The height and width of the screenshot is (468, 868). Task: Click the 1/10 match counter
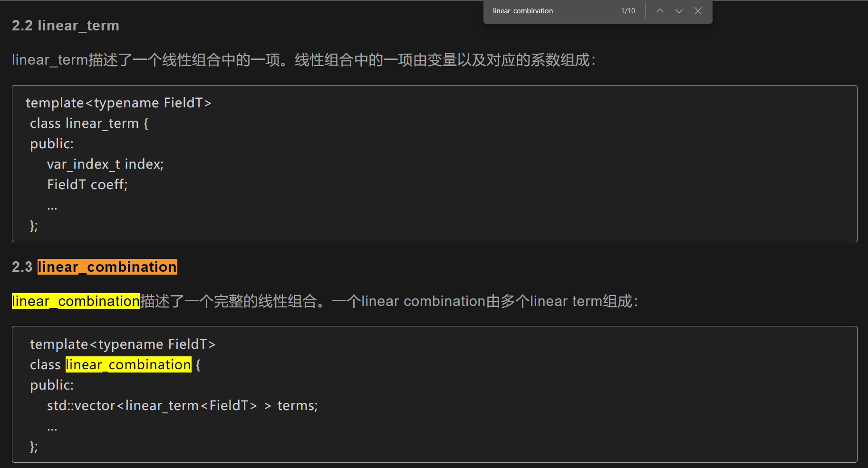(x=628, y=11)
